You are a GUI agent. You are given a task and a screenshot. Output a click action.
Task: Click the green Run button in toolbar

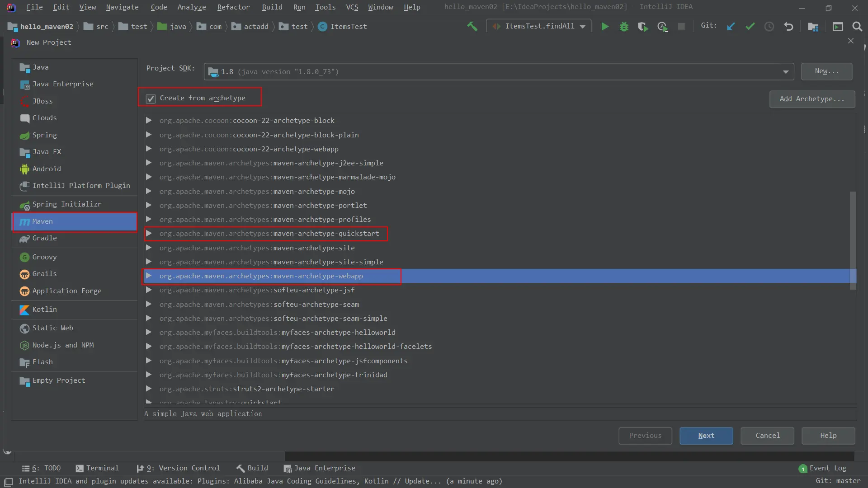click(x=604, y=27)
